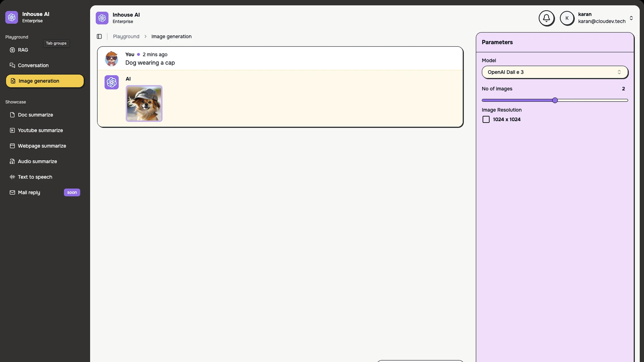
Task: Click the Showcase section label
Action: pos(16,102)
